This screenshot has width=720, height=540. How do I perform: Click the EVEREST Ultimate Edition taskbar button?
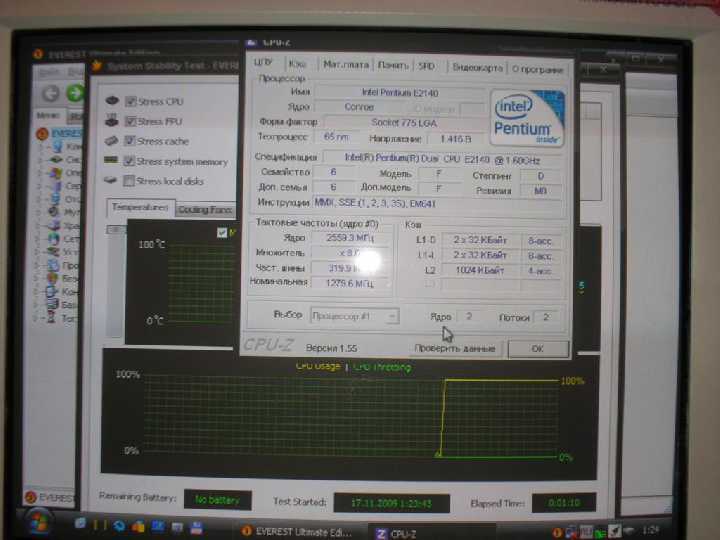point(297,532)
